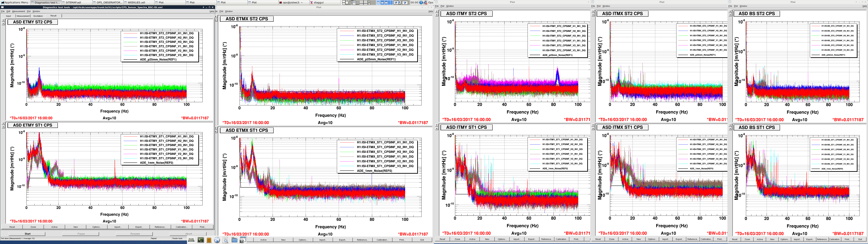Screen dimensions: 868x244
Task: Switch to the Excitation tab
Action: click(x=38, y=16)
